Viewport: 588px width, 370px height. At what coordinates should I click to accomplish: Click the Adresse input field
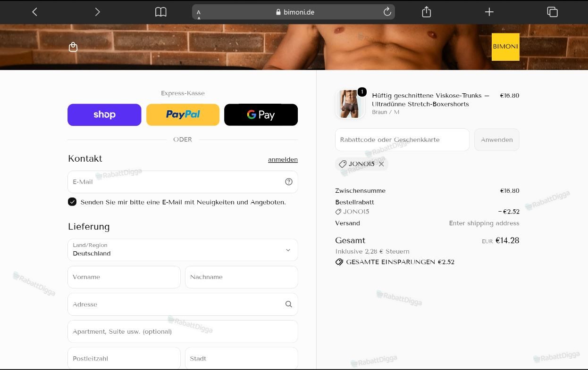[x=183, y=304]
